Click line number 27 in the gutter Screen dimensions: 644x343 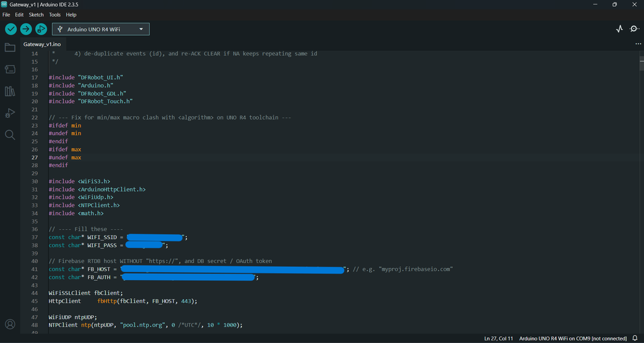[35, 157]
